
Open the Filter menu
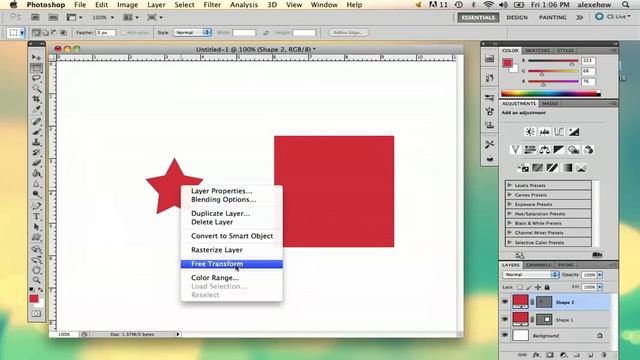(x=212, y=5)
